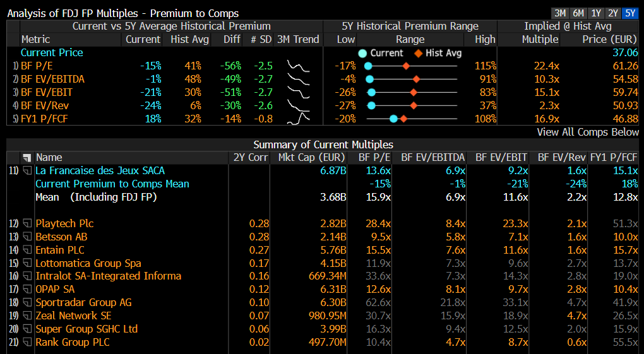The height and width of the screenshot is (354, 644).
Task: Open the BF EV/Rev 3M trend sparkline
Action: click(298, 105)
